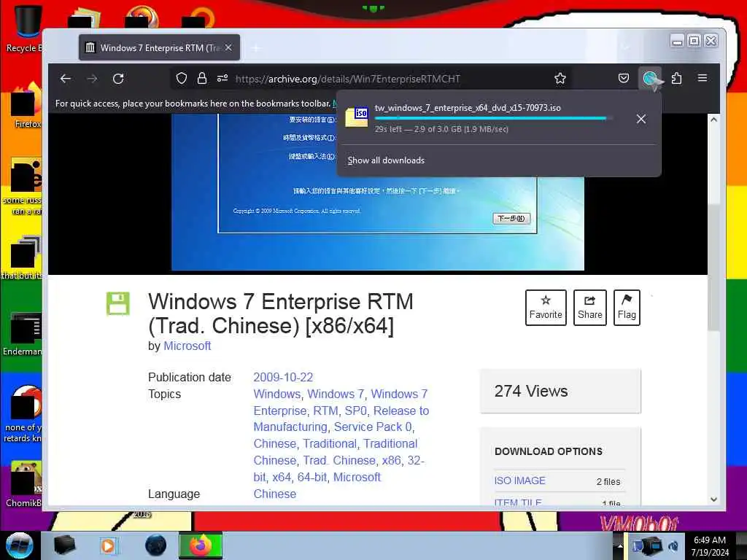Click the ISO file icon in downloads
The image size is (747, 560).
click(x=357, y=117)
